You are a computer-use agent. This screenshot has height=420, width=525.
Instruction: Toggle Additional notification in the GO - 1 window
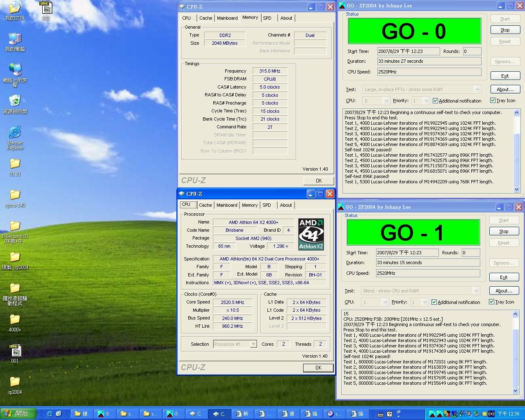(x=434, y=302)
